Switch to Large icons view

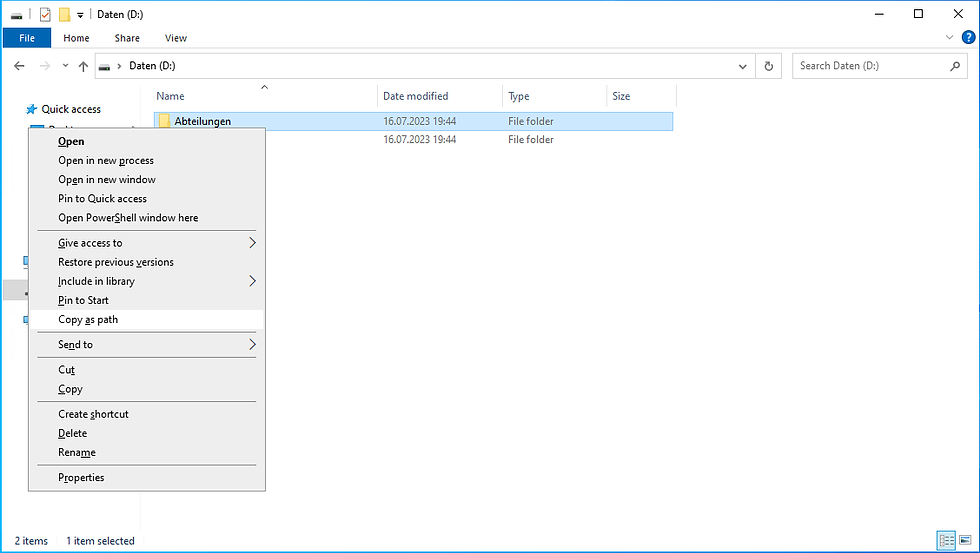click(x=966, y=540)
